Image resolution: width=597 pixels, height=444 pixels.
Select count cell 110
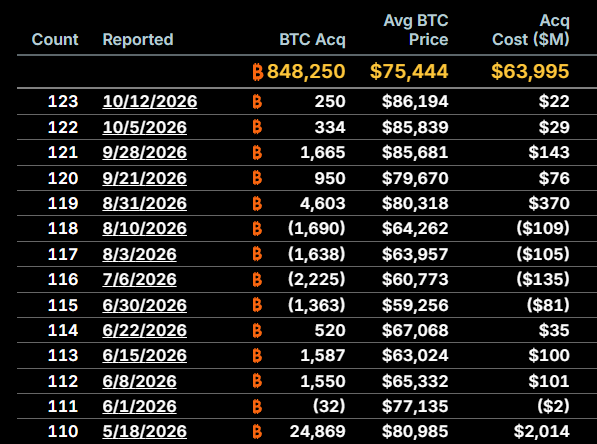(63, 431)
